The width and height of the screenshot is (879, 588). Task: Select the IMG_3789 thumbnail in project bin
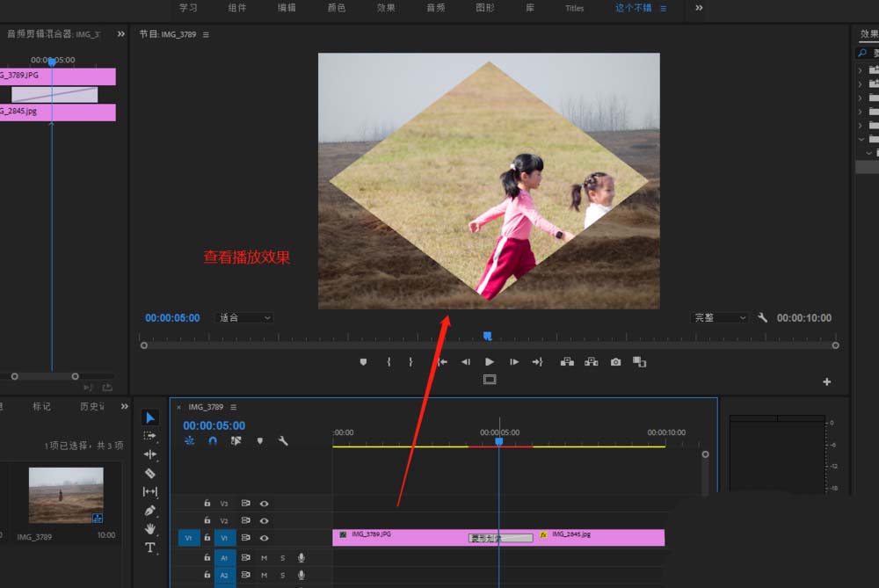click(66, 495)
